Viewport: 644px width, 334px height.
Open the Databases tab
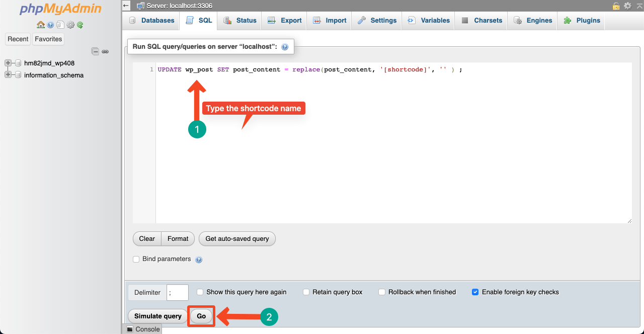[x=151, y=21]
